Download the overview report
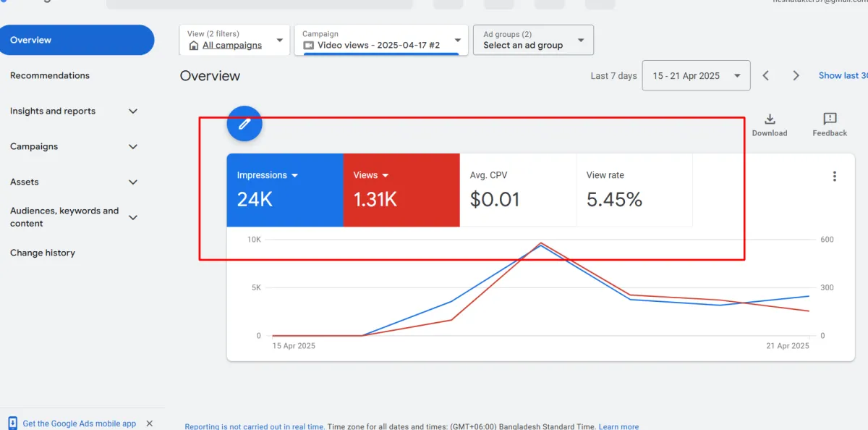Image resolution: width=868 pixels, height=430 pixels. pyautogui.click(x=769, y=124)
